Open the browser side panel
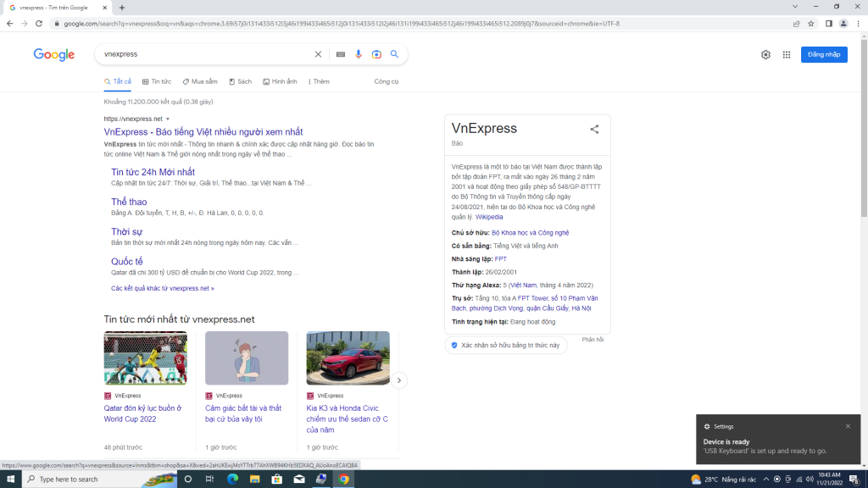The image size is (868, 488). point(829,24)
